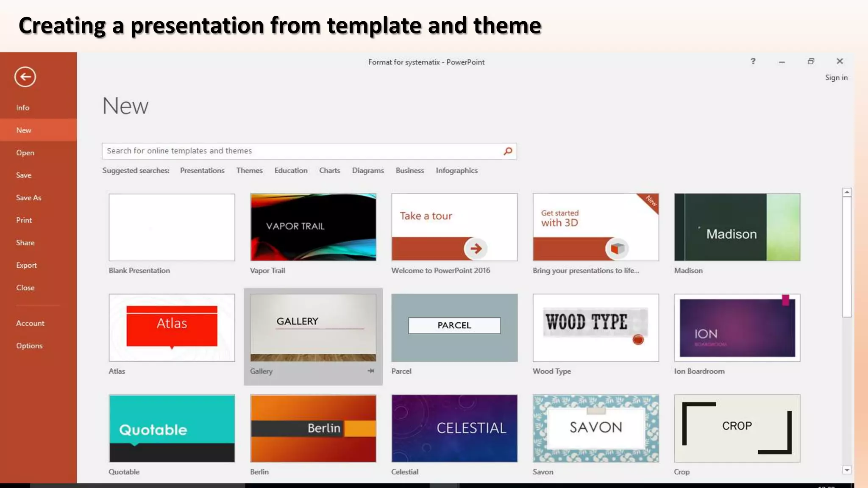Select Parcel theme thumbnail
The height and width of the screenshot is (488, 868).
[x=454, y=328]
